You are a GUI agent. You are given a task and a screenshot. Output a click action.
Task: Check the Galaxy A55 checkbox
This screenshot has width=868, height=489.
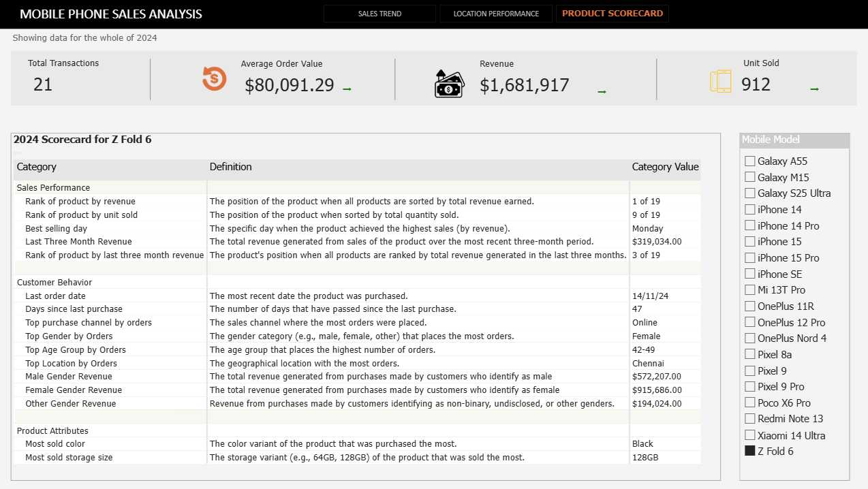tap(750, 161)
